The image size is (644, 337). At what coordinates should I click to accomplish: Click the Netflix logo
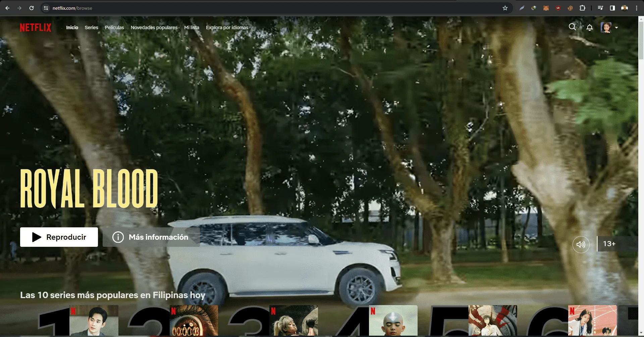pos(36,27)
